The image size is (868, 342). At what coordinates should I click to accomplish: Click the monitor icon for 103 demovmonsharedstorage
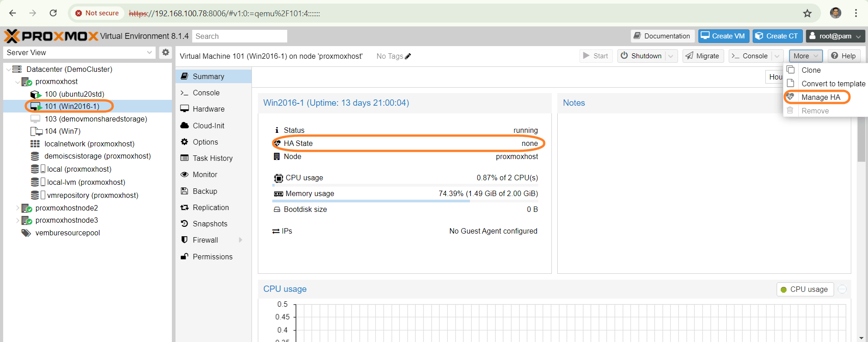tap(35, 119)
